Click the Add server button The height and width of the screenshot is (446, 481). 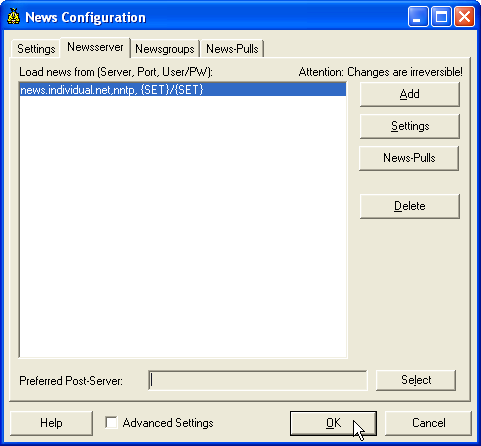410,94
